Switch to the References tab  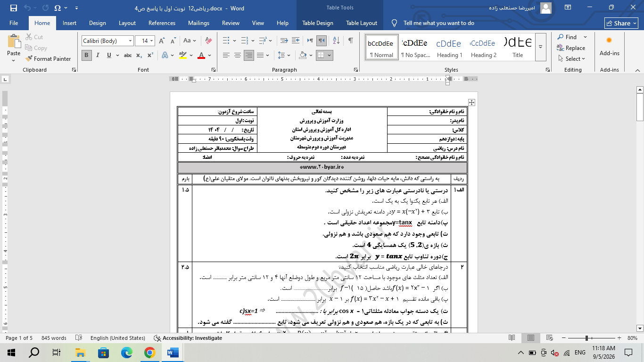162,23
